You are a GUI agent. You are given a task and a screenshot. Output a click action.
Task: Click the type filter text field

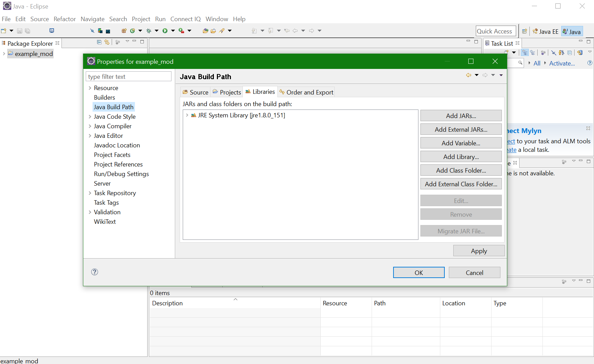(x=128, y=76)
